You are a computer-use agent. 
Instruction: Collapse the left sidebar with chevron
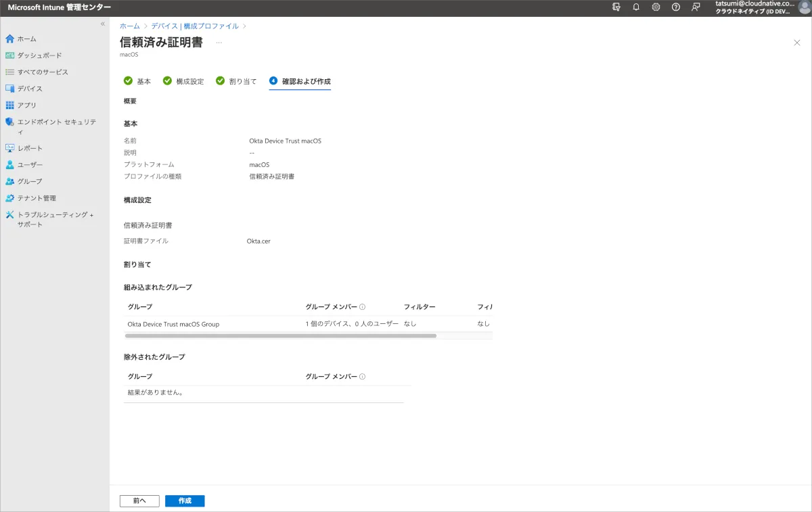[103, 24]
